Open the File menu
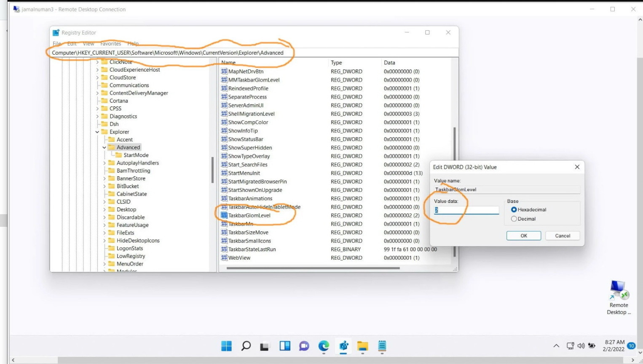This screenshot has height=364, width=643. pos(57,44)
